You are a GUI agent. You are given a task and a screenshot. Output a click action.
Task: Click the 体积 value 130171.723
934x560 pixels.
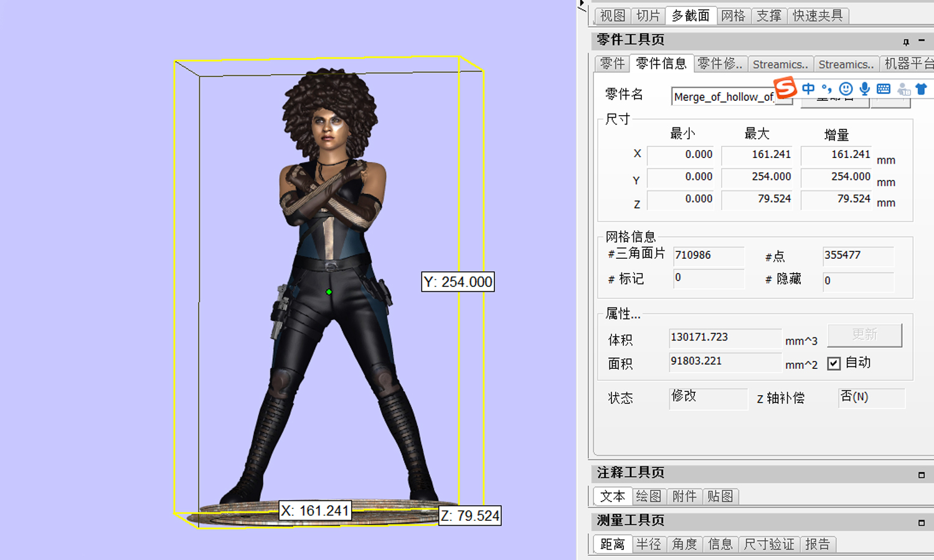coord(725,338)
